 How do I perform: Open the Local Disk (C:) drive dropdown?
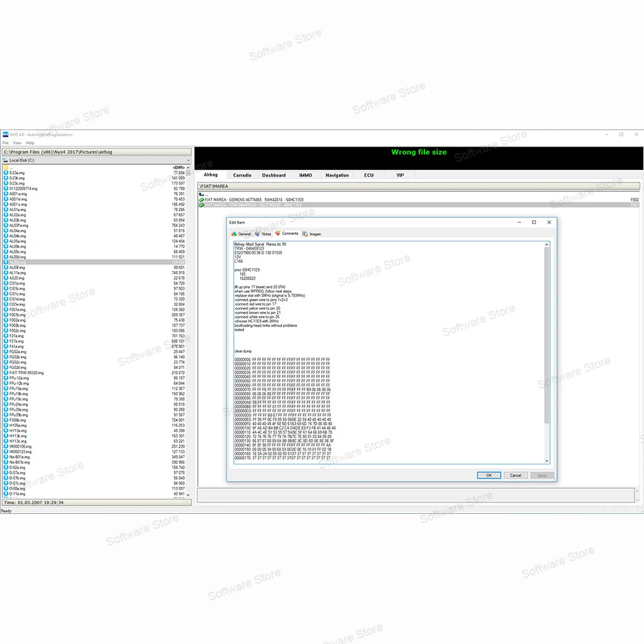(188, 160)
